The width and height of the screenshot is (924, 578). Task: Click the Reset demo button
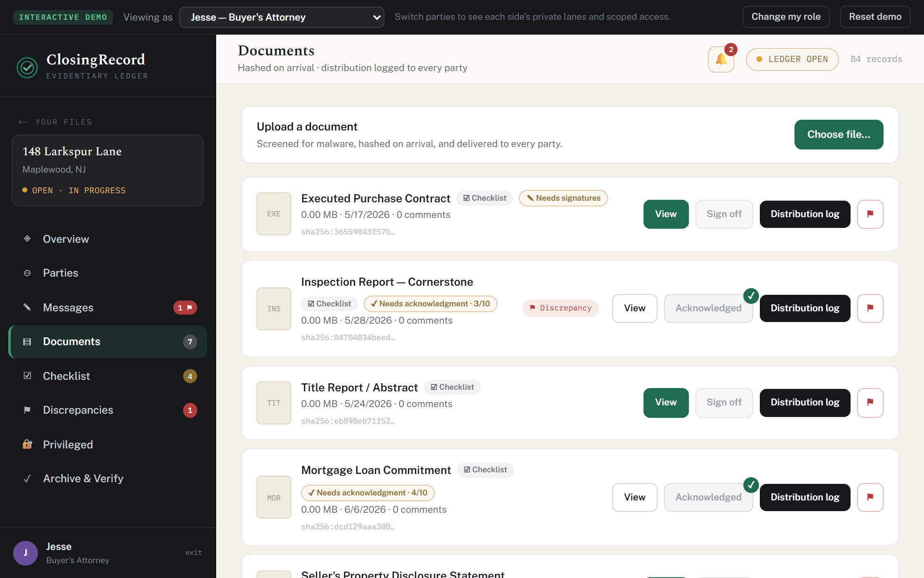(875, 17)
